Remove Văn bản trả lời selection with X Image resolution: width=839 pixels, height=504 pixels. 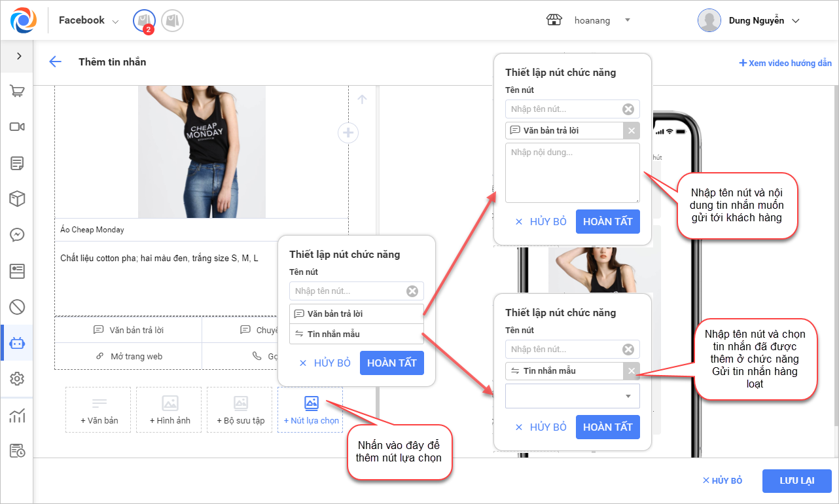pos(632,130)
